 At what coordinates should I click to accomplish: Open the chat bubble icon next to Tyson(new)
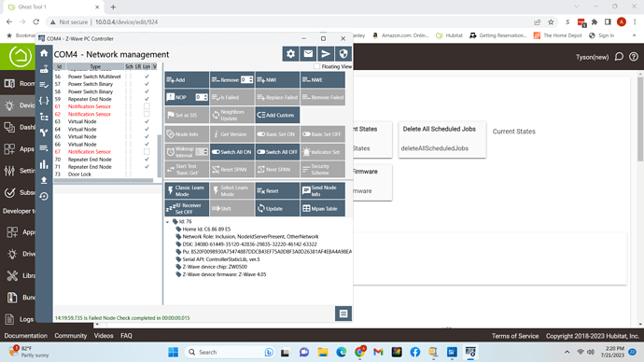click(619, 57)
